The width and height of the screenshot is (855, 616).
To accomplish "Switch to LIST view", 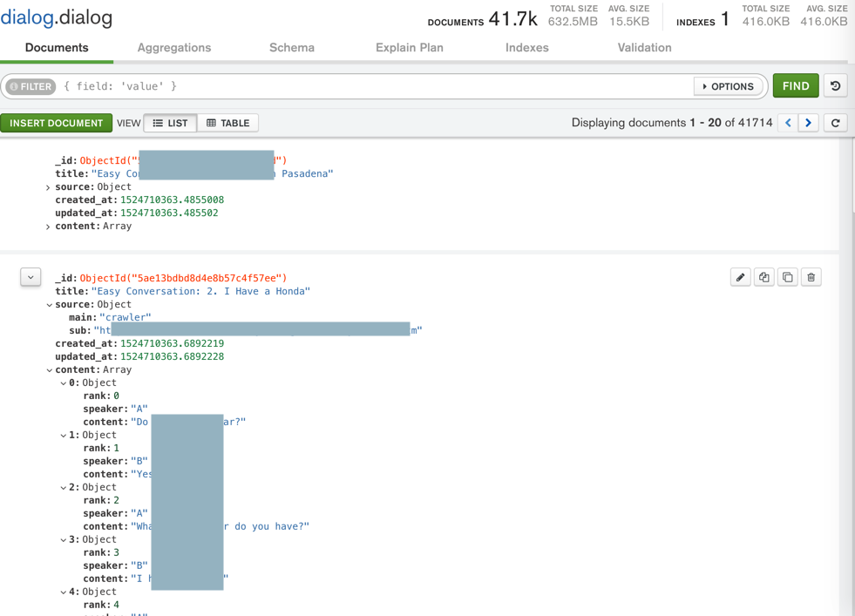I will 171,123.
